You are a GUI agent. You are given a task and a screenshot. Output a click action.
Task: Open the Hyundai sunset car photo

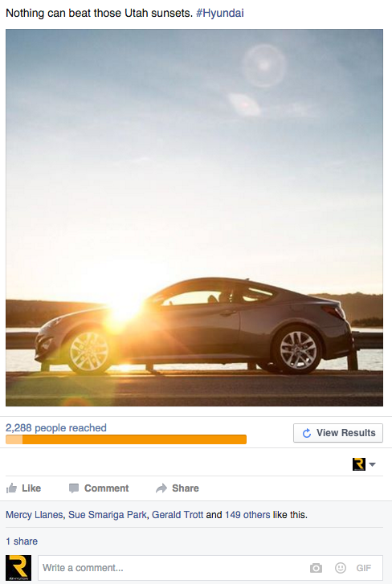194,218
